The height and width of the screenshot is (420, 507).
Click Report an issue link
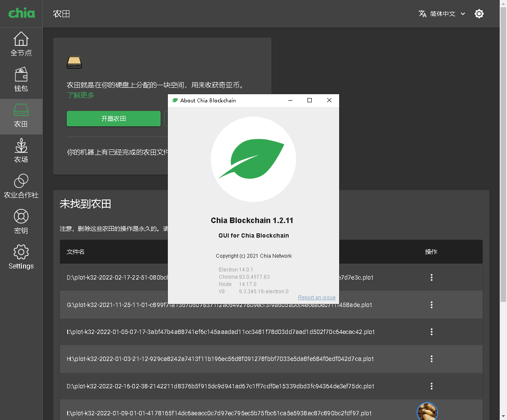click(316, 298)
